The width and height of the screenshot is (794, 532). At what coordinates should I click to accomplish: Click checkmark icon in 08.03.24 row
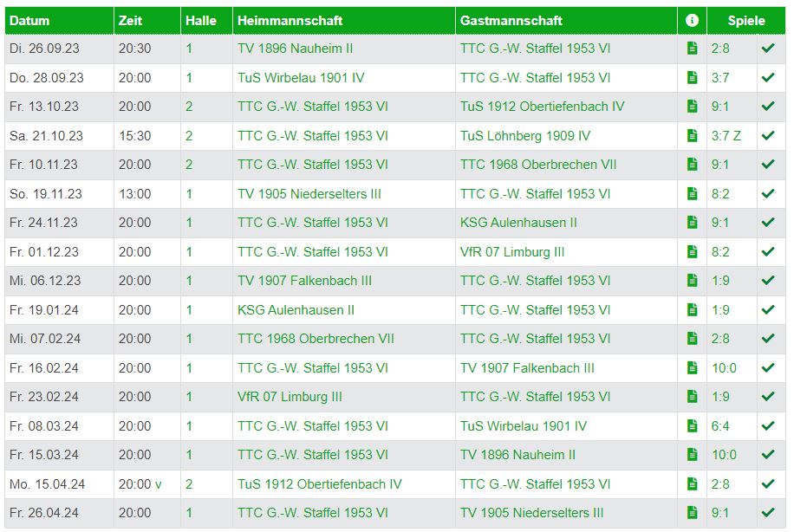point(768,425)
